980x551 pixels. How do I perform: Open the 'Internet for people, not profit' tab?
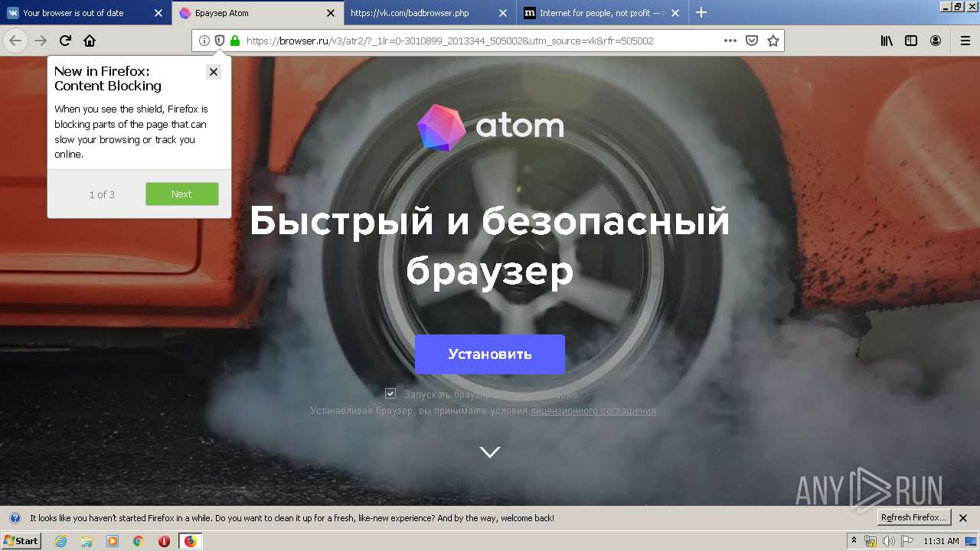pyautogui.click(x=602, y=13)
